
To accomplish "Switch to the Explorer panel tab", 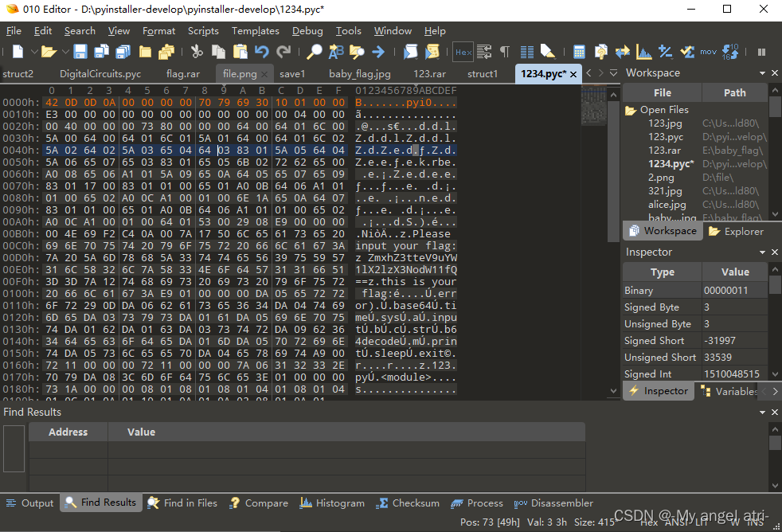I will (x=736, y=231).
